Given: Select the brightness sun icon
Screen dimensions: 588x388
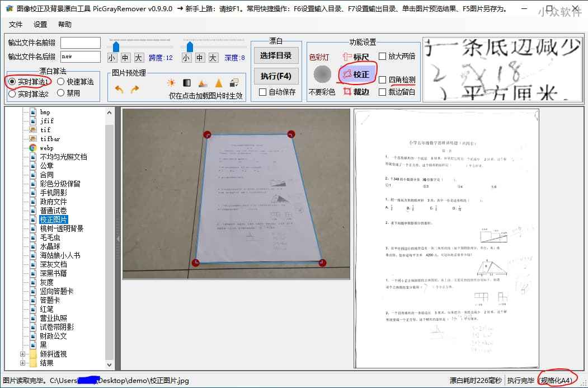Looking at the screenshot, I should [171, 83].
